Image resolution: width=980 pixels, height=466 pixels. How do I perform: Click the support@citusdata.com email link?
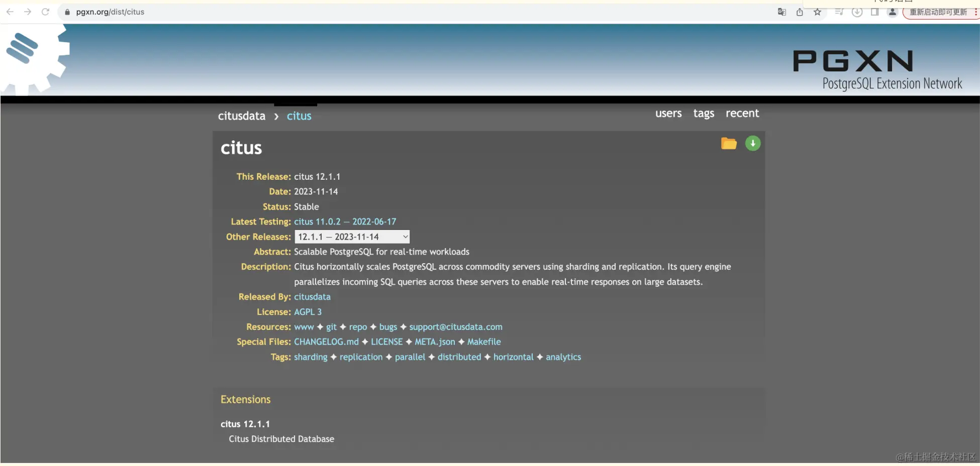(456, 327)
